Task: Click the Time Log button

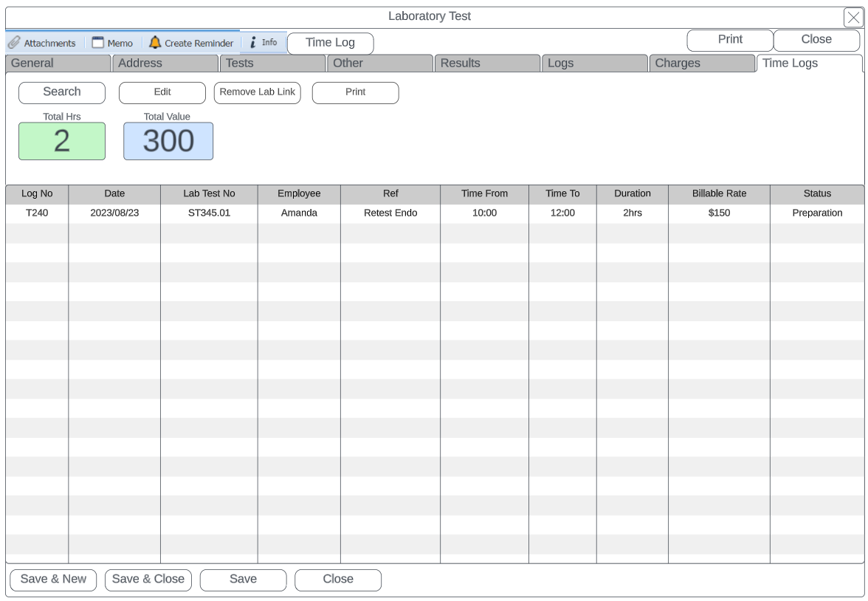Action: click(x=330, y=44)
